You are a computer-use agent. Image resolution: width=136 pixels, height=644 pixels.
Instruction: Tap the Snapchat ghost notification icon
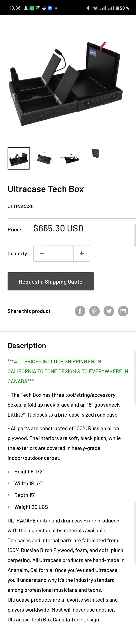coord(26,8)
